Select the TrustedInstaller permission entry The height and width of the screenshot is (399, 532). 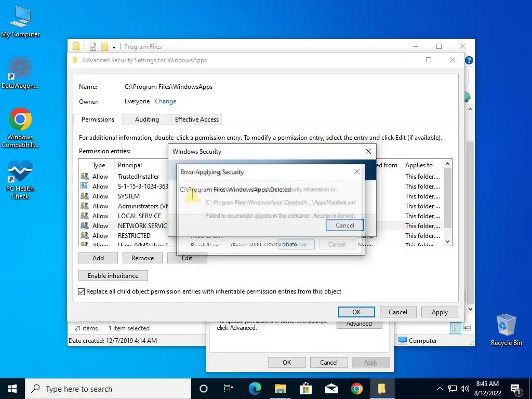tap(260, 177)
